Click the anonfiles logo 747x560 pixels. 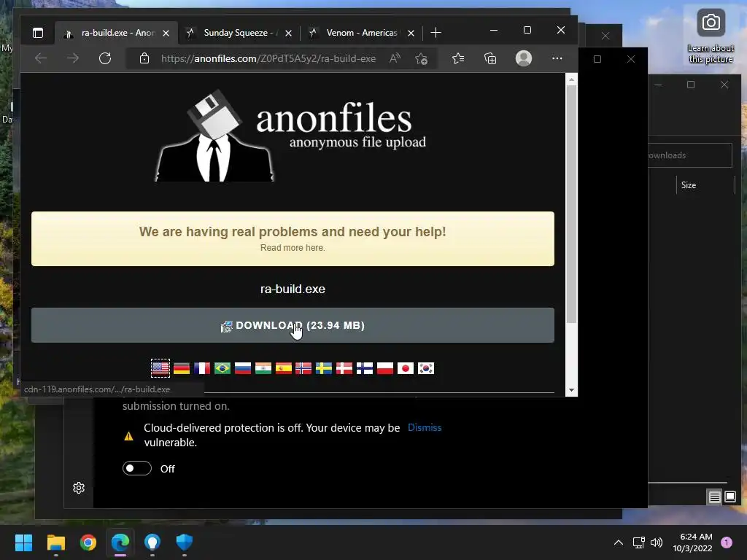pos(290,135)
